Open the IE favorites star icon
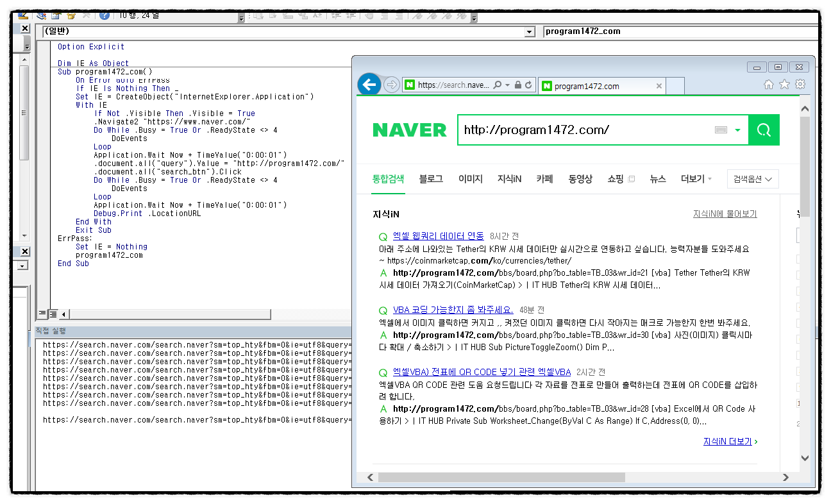Image resolution: width=831 pixels, height=504 pixels. pos(784,85)
